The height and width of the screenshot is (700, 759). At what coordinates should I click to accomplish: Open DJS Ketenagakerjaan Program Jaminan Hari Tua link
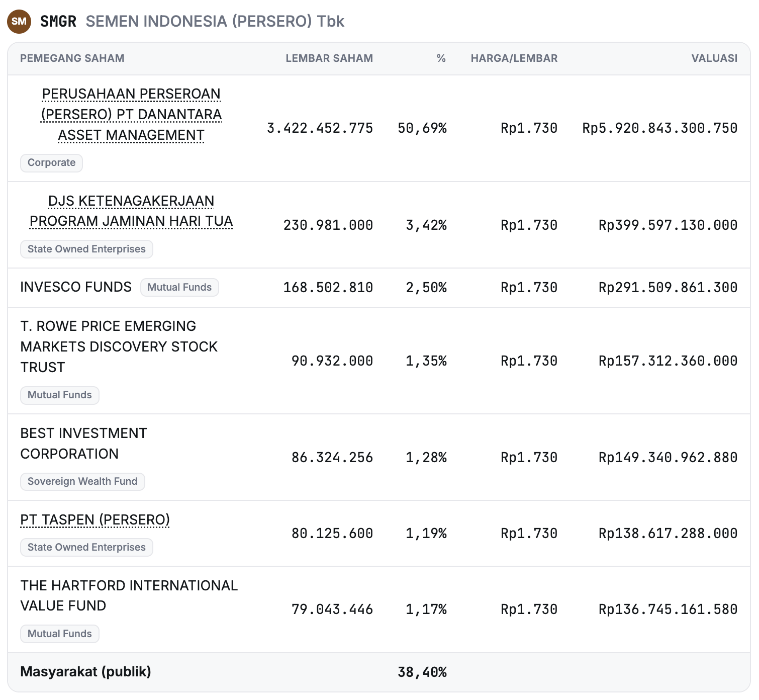131,211
